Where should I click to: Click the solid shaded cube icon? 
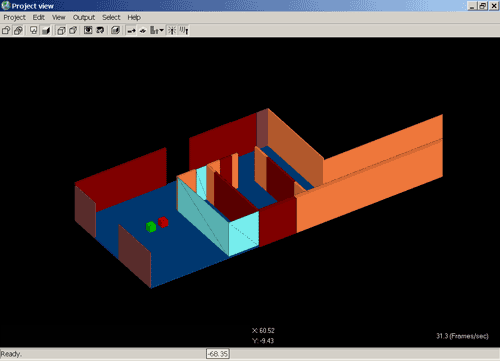click(x=46, y=30)
